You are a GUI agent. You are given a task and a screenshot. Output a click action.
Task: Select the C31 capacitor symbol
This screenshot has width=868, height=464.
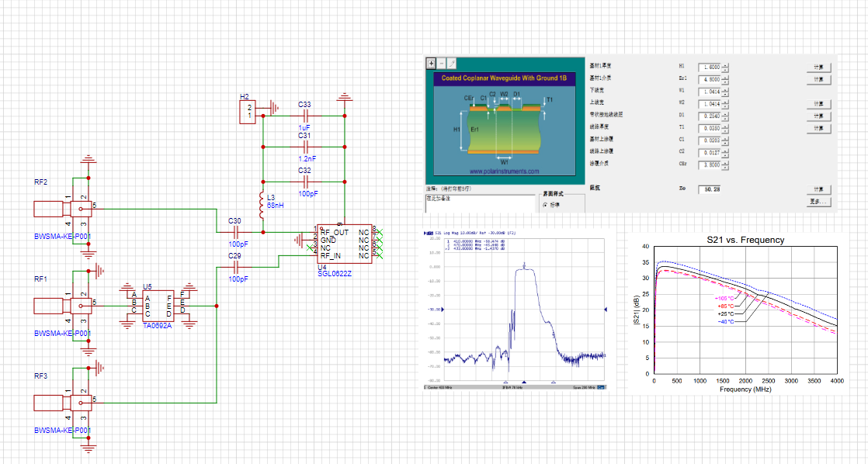click(x=306, y=147)
